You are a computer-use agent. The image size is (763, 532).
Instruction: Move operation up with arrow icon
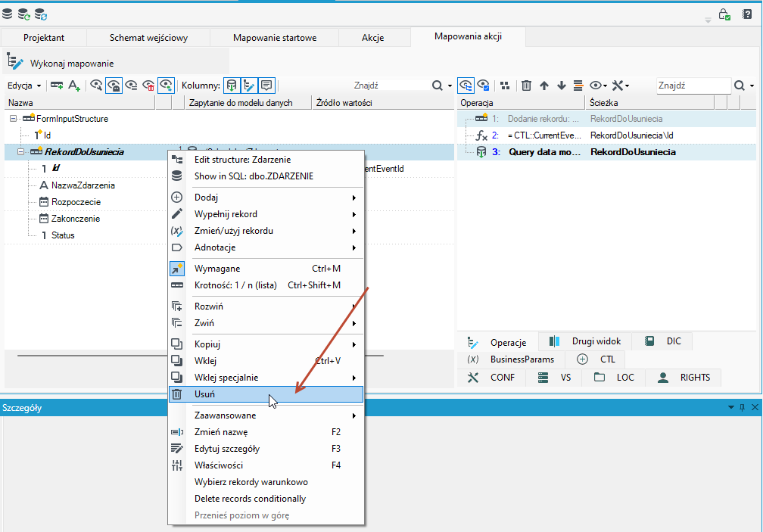pyautogui.click(x=544, y=86)
